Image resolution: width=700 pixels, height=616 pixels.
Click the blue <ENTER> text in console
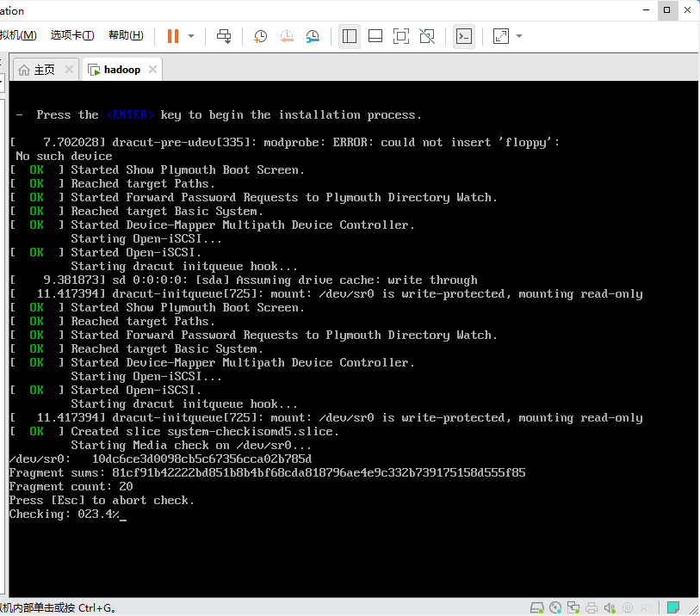pyautogui.click(x=130, y=114)
